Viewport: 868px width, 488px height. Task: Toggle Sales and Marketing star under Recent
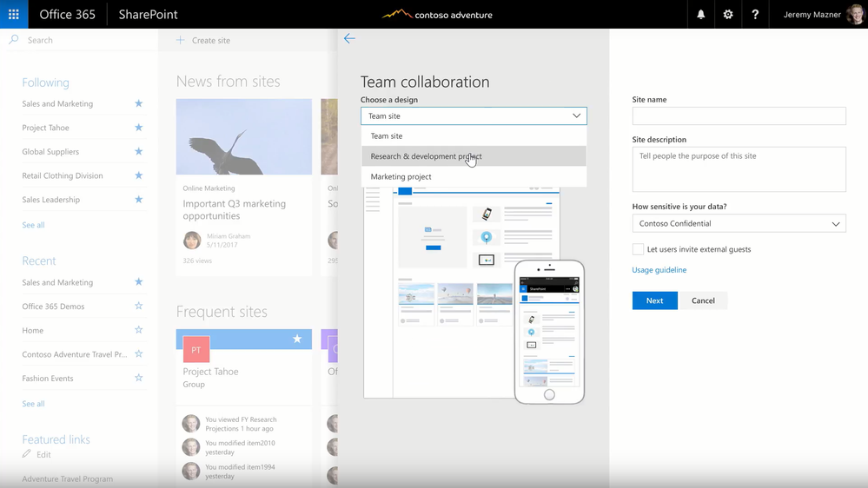point(139,281)
